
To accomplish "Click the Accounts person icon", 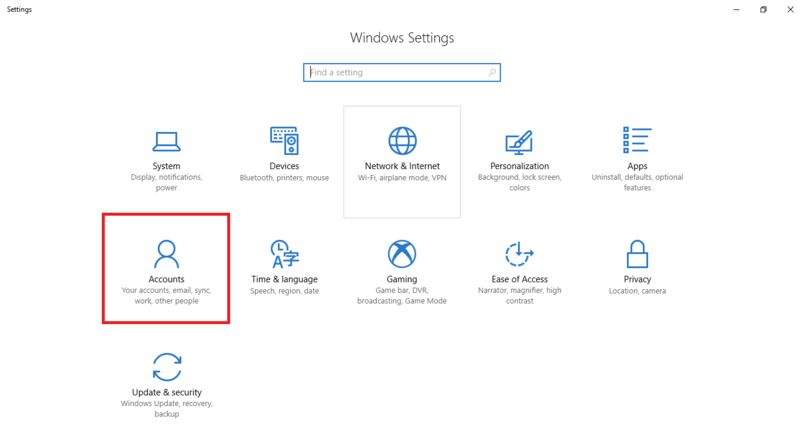I will [x=167, y=253].
